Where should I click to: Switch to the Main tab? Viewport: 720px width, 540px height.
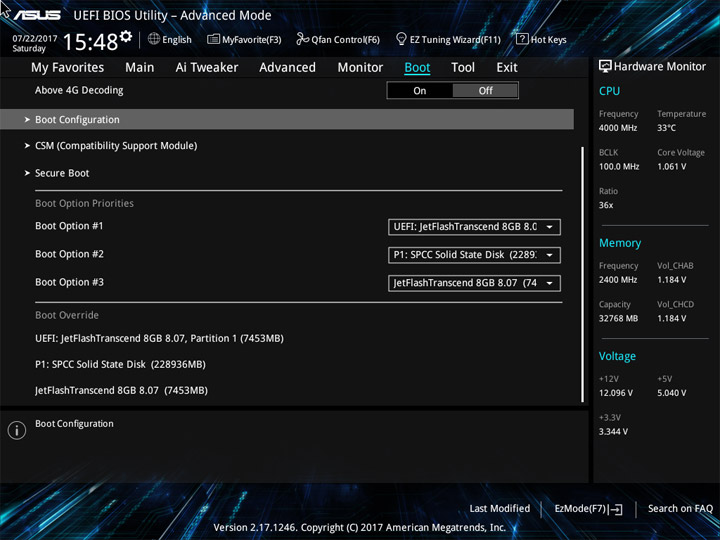140,68
